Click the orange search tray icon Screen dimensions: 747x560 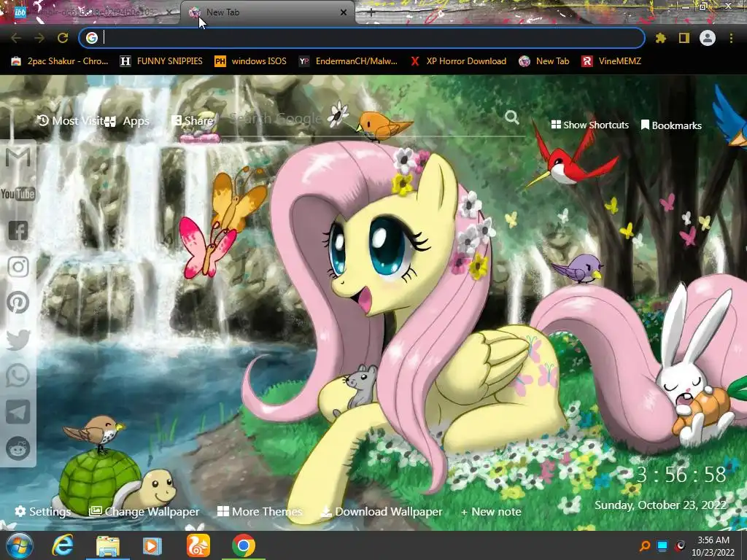[x=645, y=545]
